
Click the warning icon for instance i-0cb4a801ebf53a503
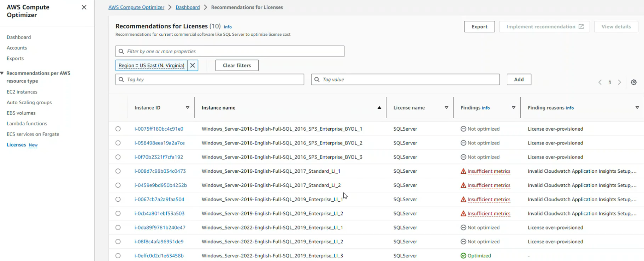pos(463,214)
